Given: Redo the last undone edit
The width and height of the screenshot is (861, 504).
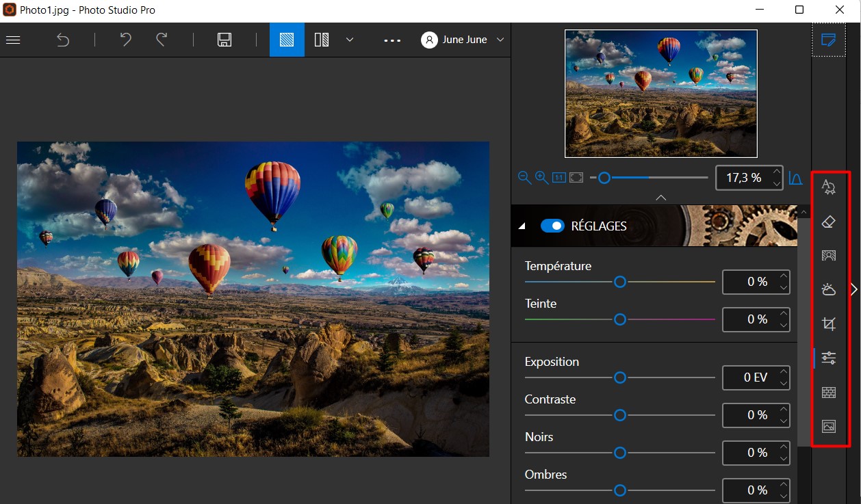Looking at the screenshot, I should click(x=162, y=40).
